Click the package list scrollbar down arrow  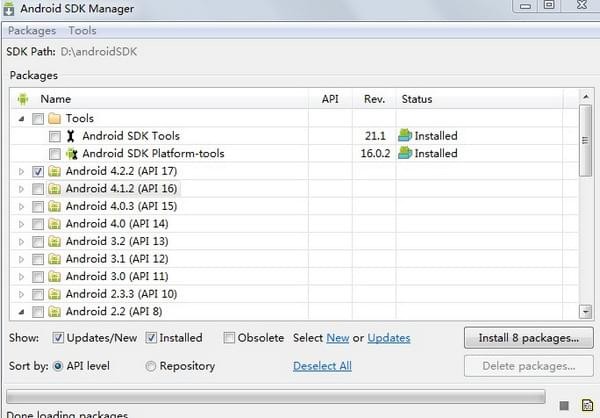click(x=586, y=311)
